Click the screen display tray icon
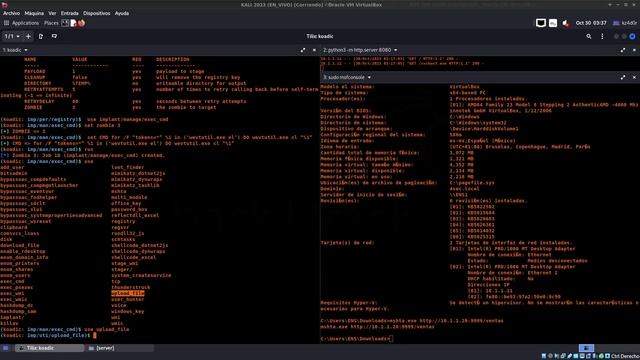The image size is (640, 360). 541,23
